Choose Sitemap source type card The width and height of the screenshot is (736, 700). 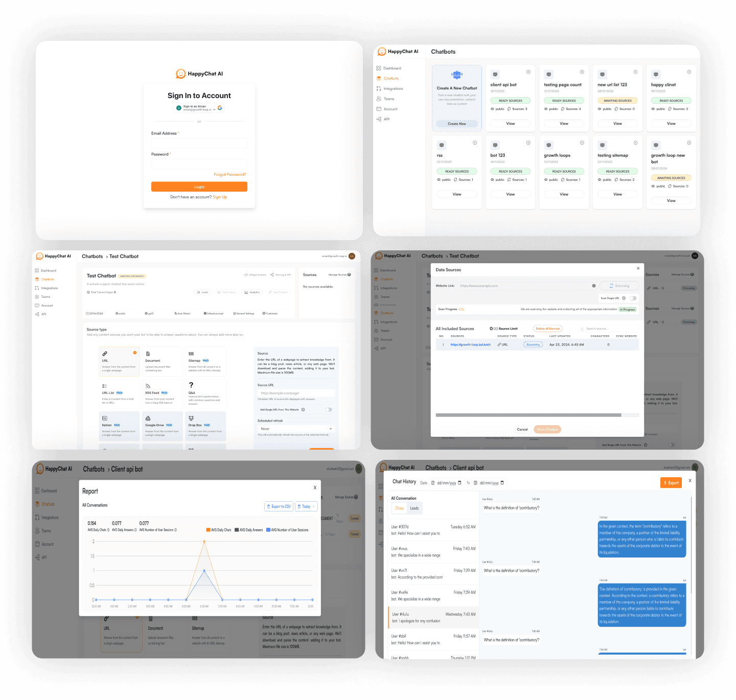[x=205, y=361]
